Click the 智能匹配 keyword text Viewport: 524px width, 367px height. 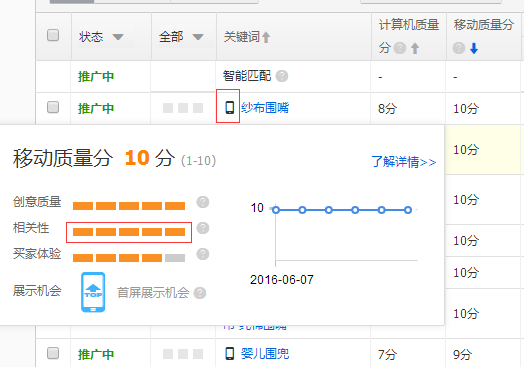click(247, 76)
